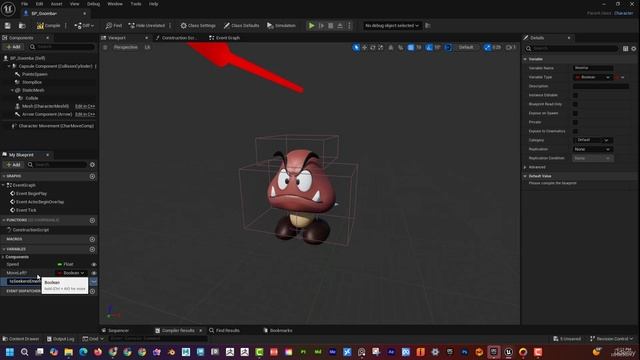Switch to the Viewport tab
640x360 pixels.
pos(117,38)
